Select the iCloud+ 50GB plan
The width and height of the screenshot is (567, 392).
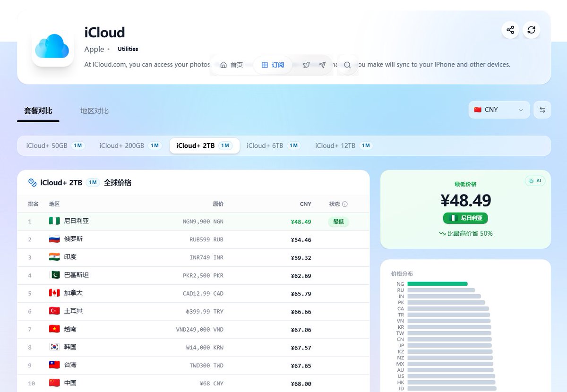point(56,145)
